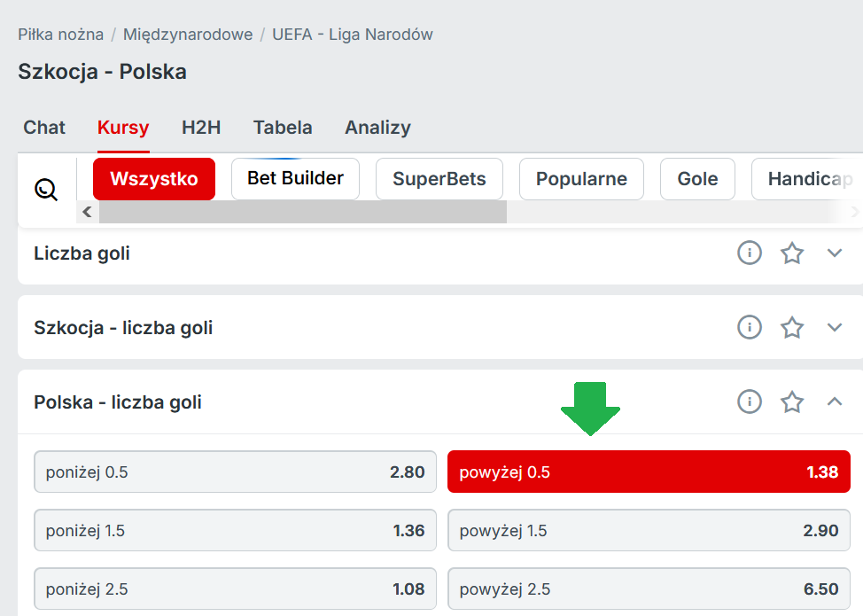Pick powyżej 1.5 odds at 2.90
863x616 pixels.
(649, 530)
